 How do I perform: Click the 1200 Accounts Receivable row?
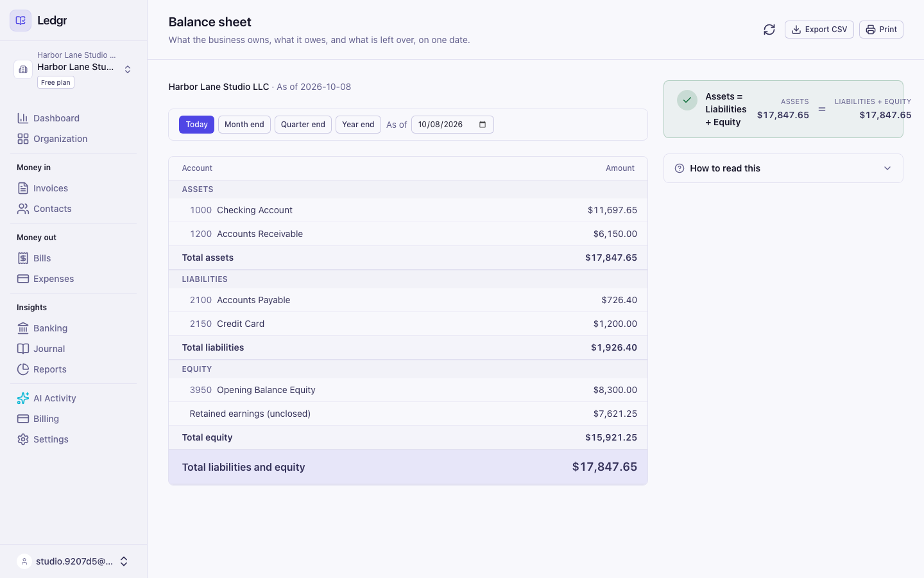[x=408, y=234]
